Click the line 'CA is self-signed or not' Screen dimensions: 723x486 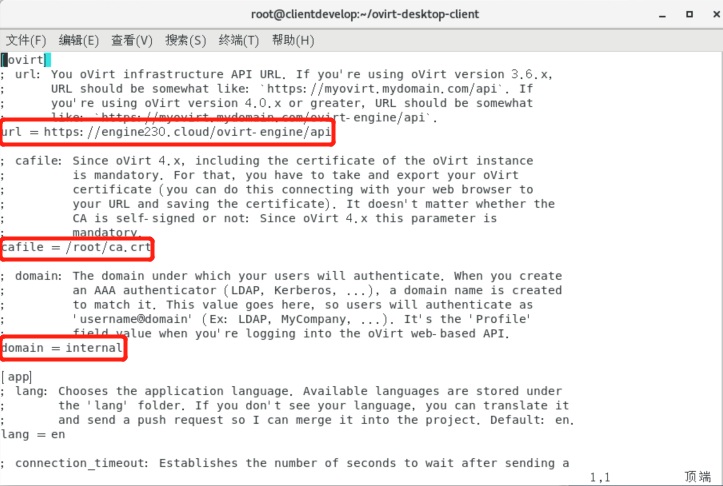[x=284, y=219]
